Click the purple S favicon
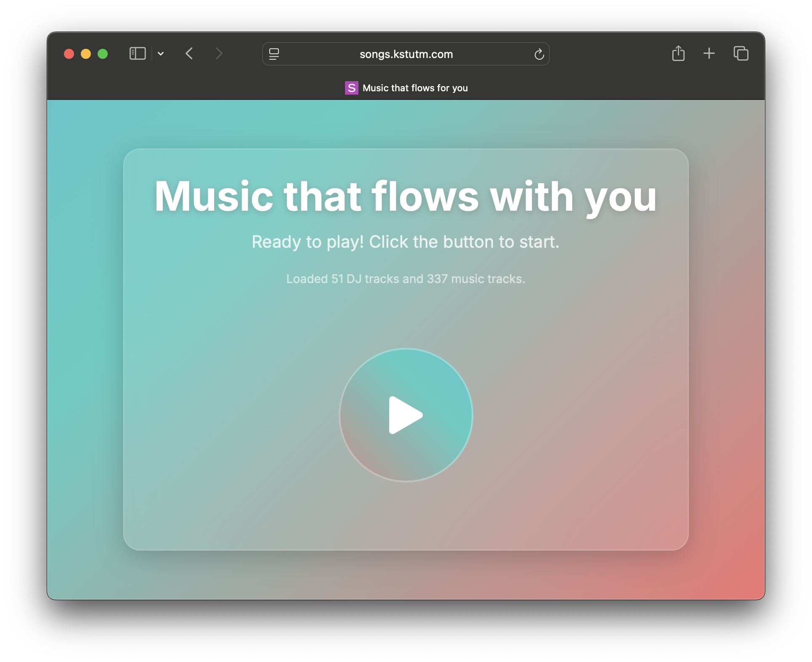Image resolution: width=812 pixels, height=662 pixels. point(351,88)
